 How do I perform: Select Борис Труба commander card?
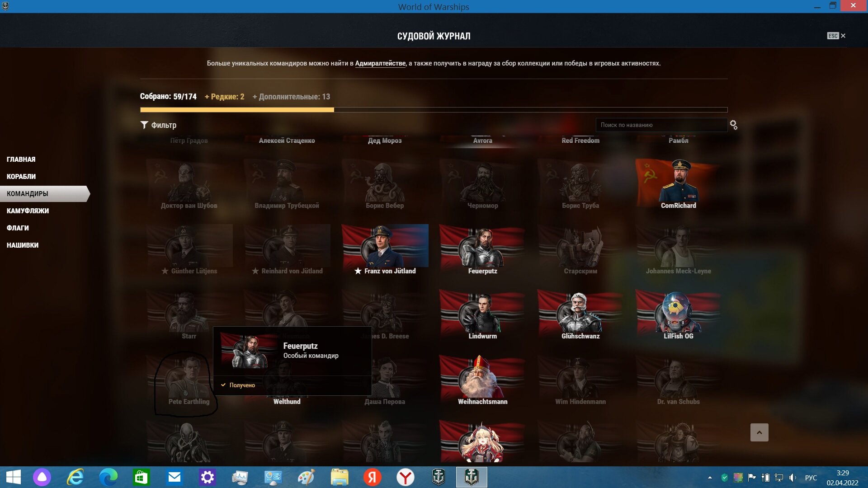point(580,184)
